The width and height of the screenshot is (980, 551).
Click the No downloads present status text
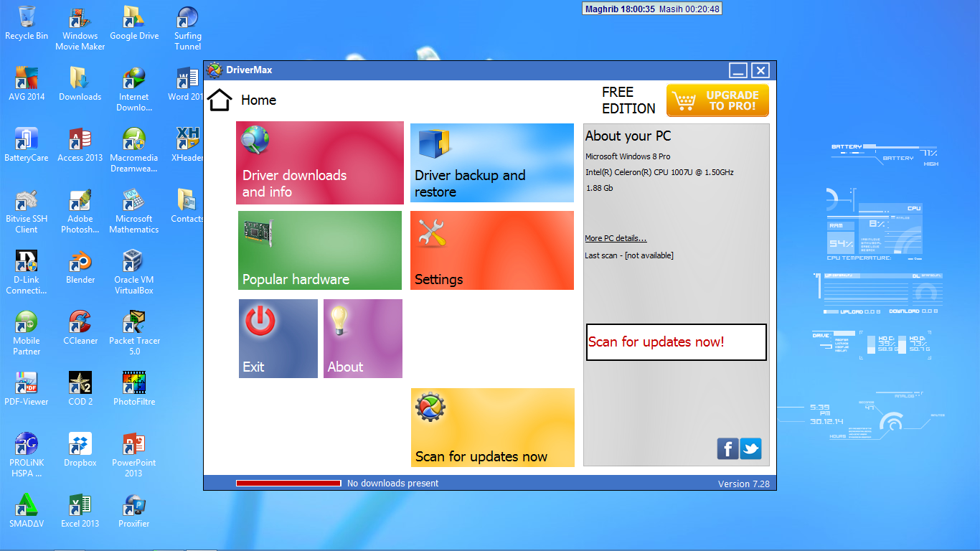click(x=392, y=484)
